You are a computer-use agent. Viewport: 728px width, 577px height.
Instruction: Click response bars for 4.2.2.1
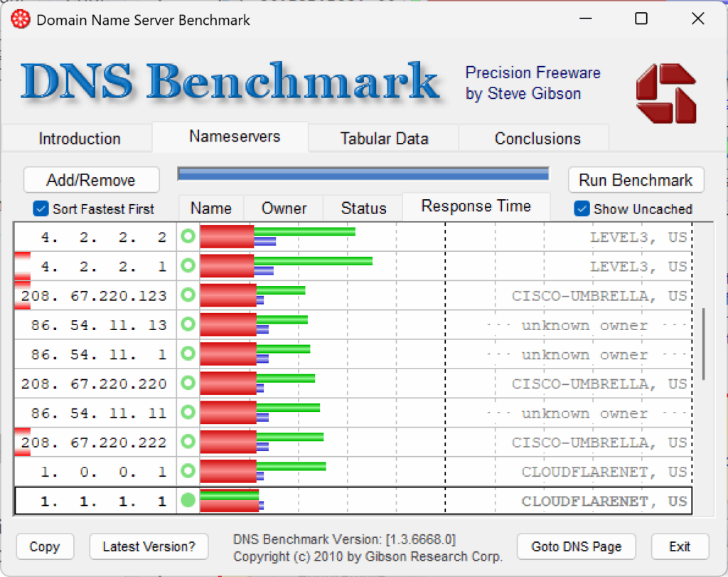pos(287,266)
